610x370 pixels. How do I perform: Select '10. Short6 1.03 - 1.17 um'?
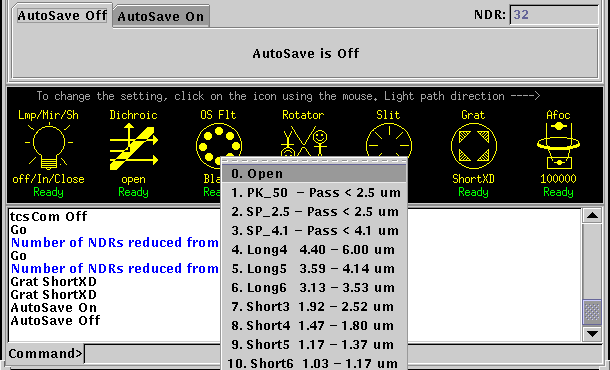[314, 363]
